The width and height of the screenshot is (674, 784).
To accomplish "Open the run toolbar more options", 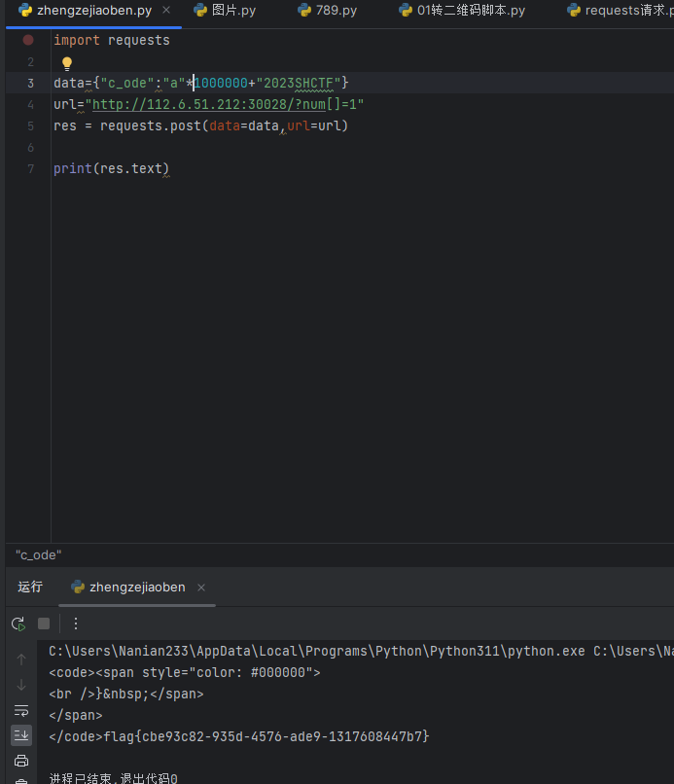I will [x=76, y=624].
